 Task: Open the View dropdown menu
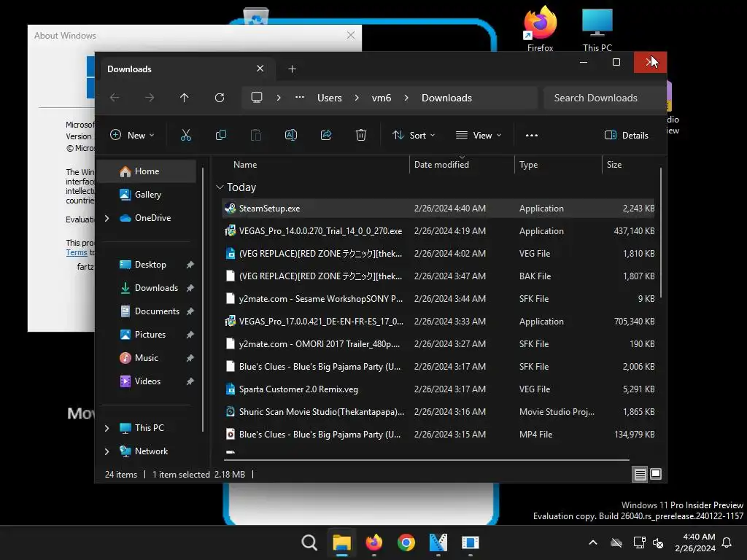[479, 135]
